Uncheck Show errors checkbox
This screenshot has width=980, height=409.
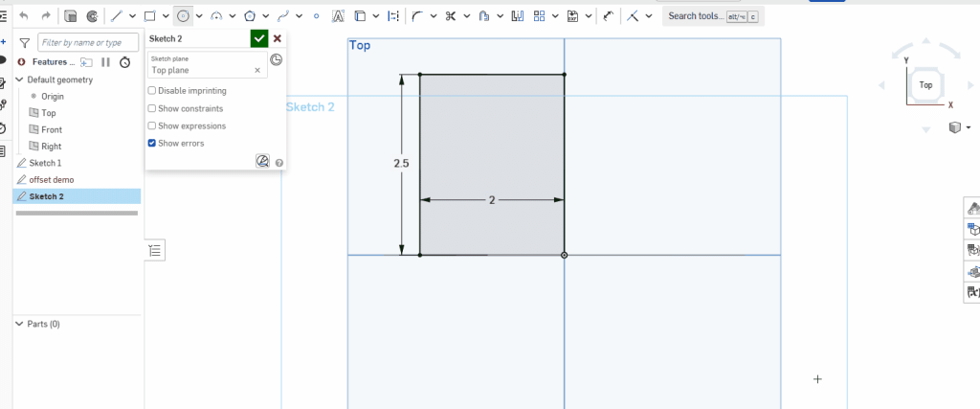(152, 144)
